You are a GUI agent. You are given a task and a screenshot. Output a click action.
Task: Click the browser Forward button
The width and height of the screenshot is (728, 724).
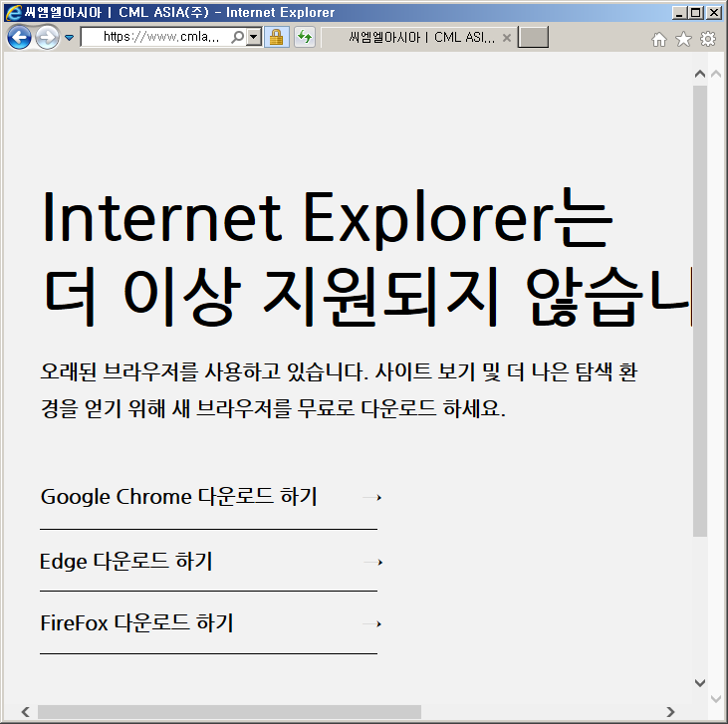[46, 38]
